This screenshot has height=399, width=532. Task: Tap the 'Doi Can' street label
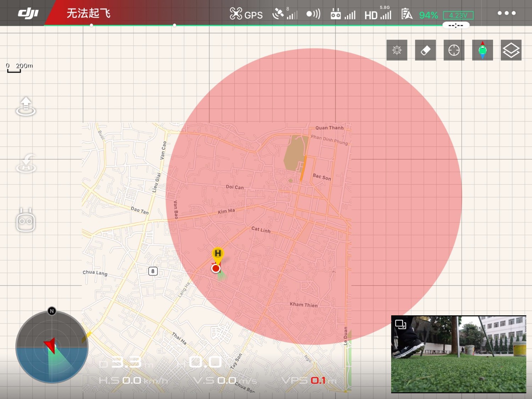coord(235,187)
